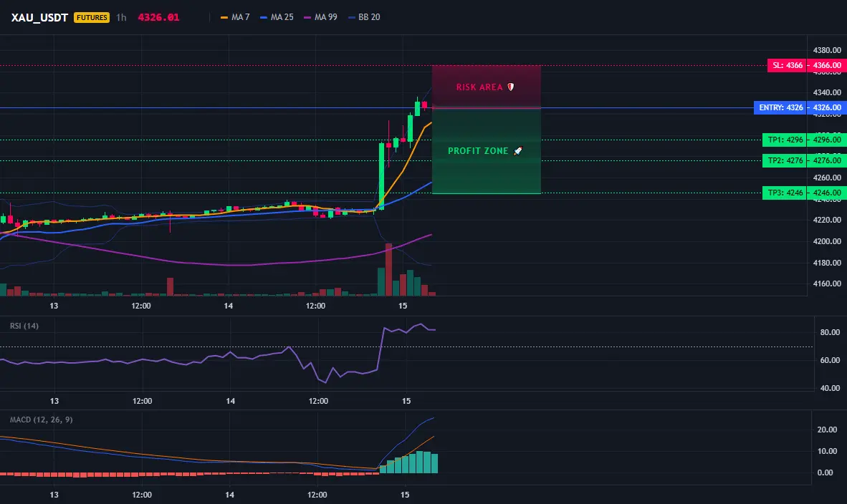Click 4260.00 on the price axis

pyautogui.click(x=827, y=178)
